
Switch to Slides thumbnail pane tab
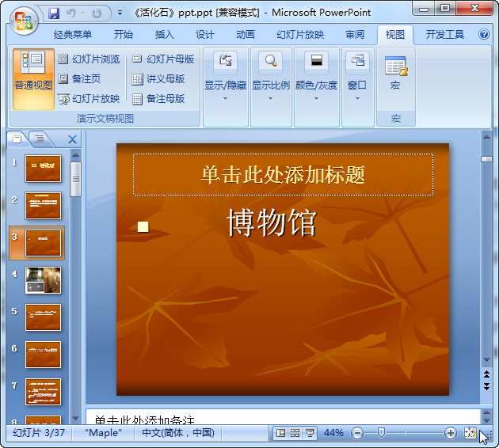(x=17, y=139)
